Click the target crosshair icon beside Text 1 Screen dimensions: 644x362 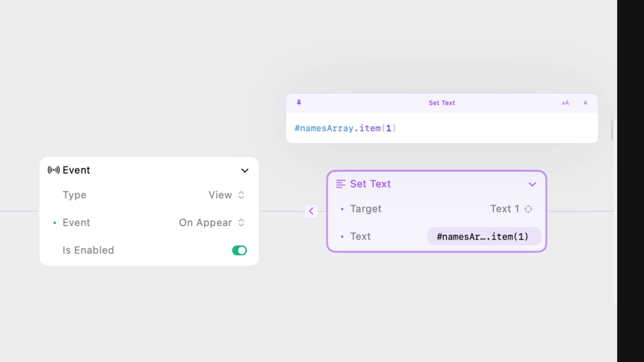[x=528, y=209]
